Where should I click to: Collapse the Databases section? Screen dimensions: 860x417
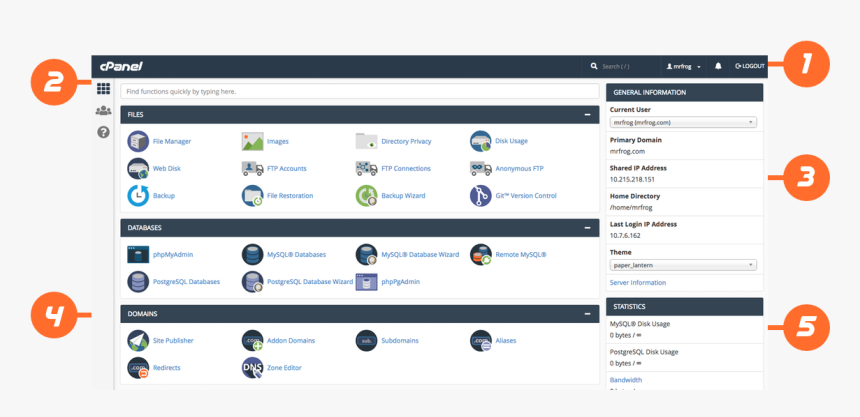tap(587, 228)
